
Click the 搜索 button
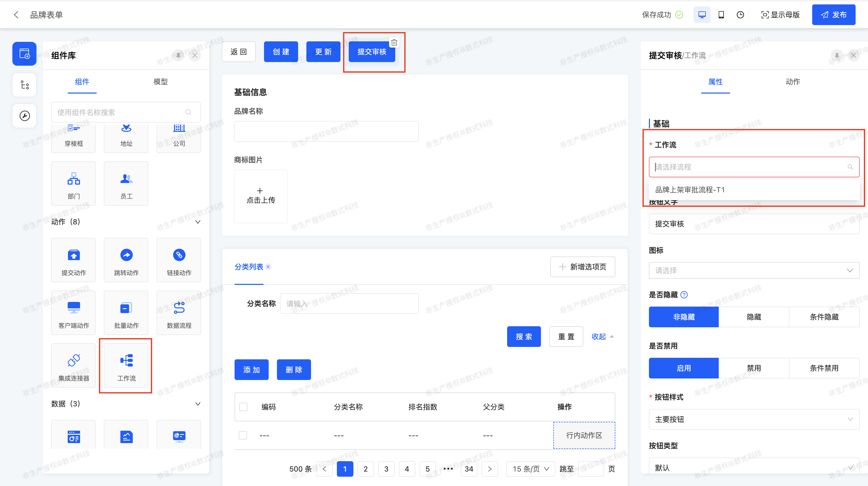point(524,337)
